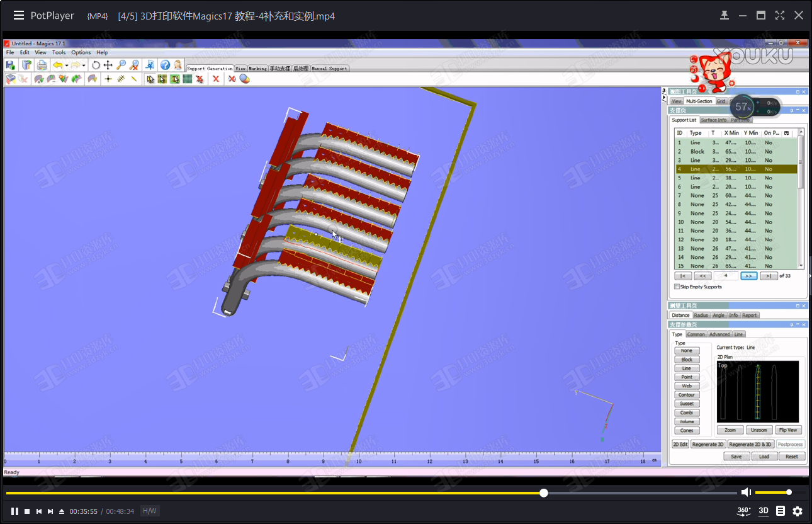Skip to next file in PotPlayer
Viewport: 812px width, 524px height.
coord(50,511)
